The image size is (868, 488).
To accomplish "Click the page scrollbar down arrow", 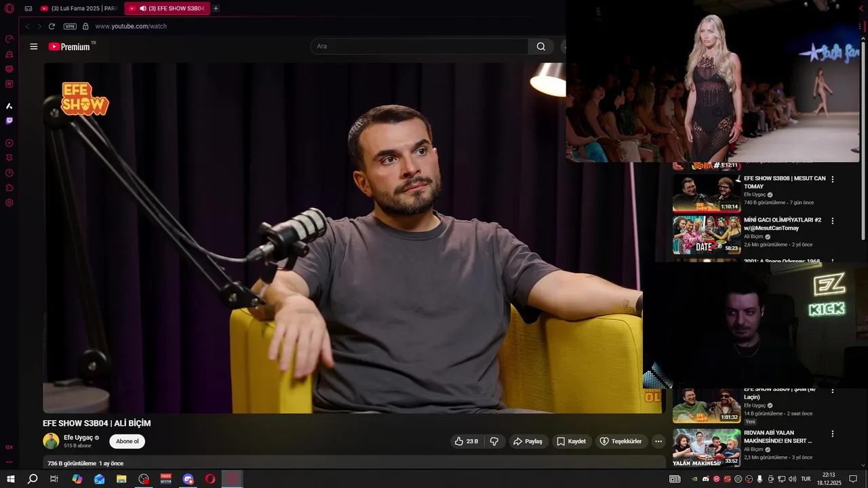I will click(863, 466).
